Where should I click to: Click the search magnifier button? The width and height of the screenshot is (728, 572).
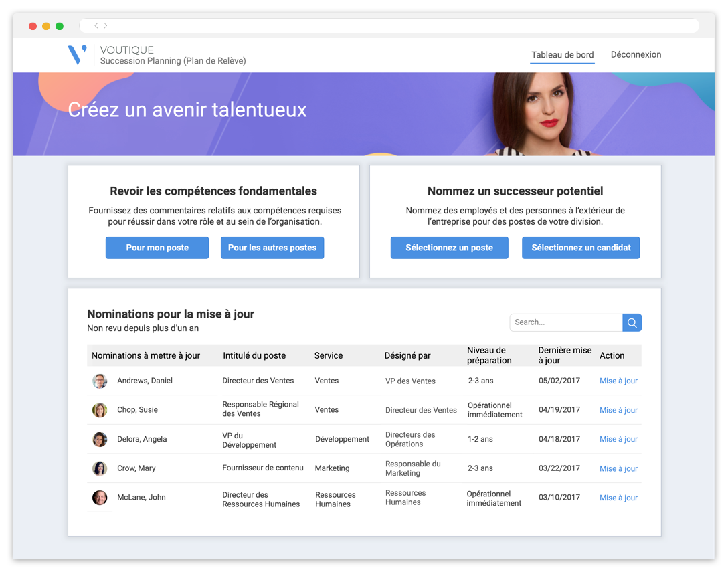coord(632,322)
